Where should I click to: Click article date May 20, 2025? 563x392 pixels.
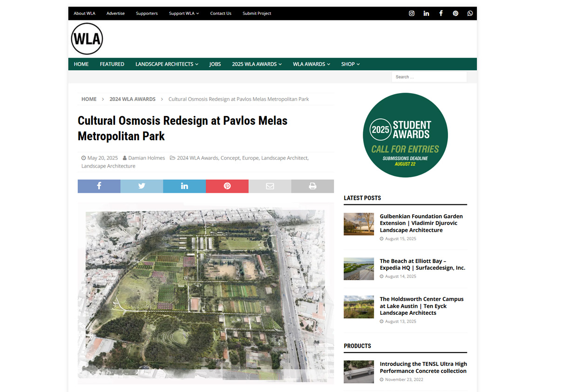pyautogui.click(x=102, y=158)
